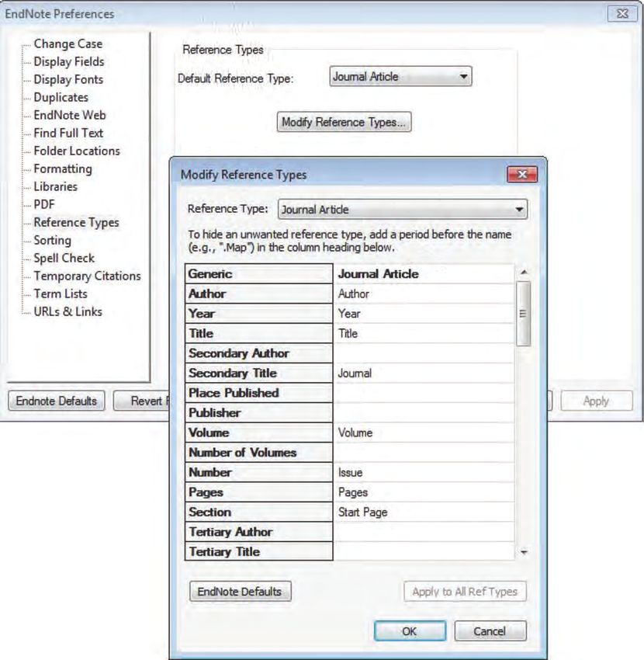Click Modify Reference Types button
This screenshot has height=660, width=644.
point(344,122)
